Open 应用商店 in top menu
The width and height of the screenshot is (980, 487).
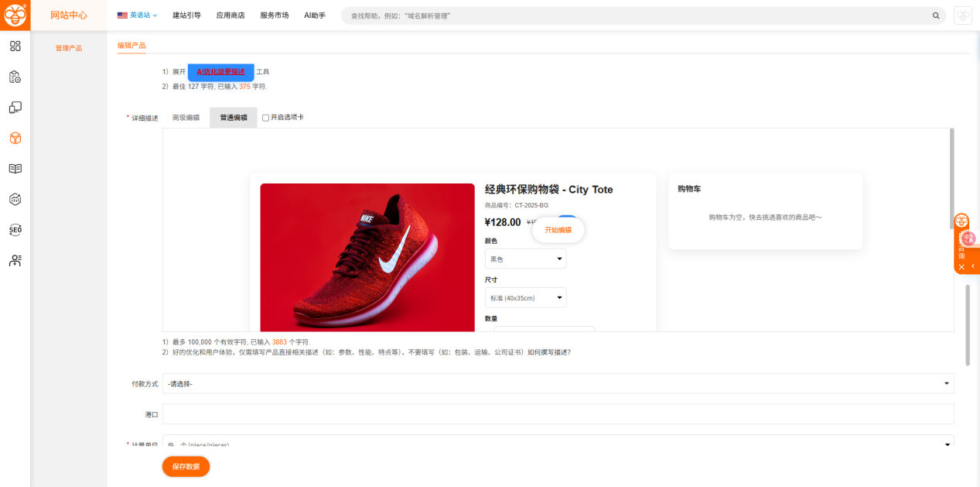pos(230,15)
